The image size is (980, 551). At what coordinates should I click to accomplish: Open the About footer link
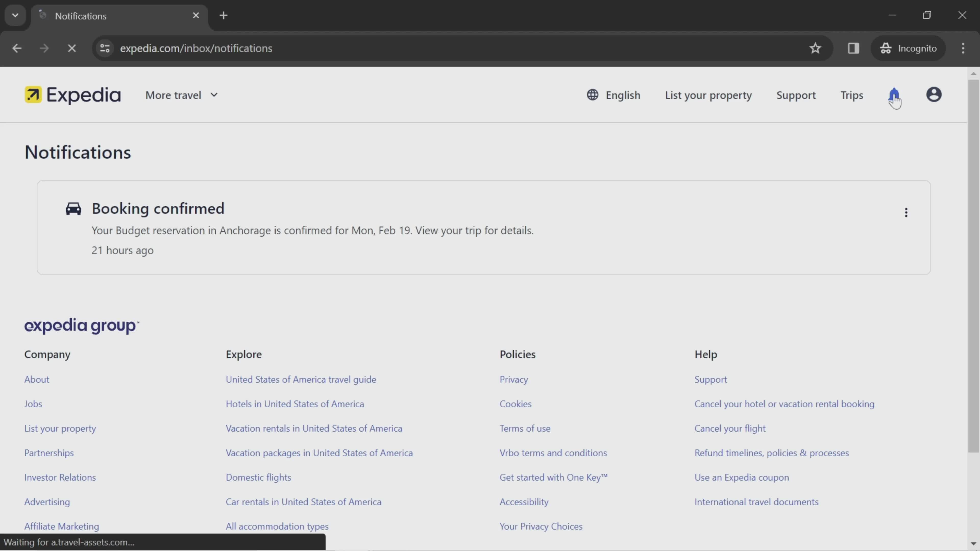(x=36, y=379)
